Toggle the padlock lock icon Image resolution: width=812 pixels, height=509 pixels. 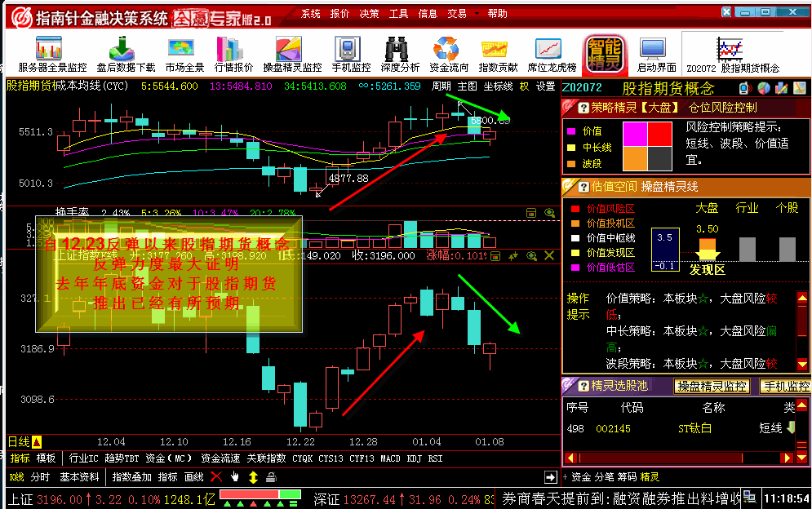point(271,477)
